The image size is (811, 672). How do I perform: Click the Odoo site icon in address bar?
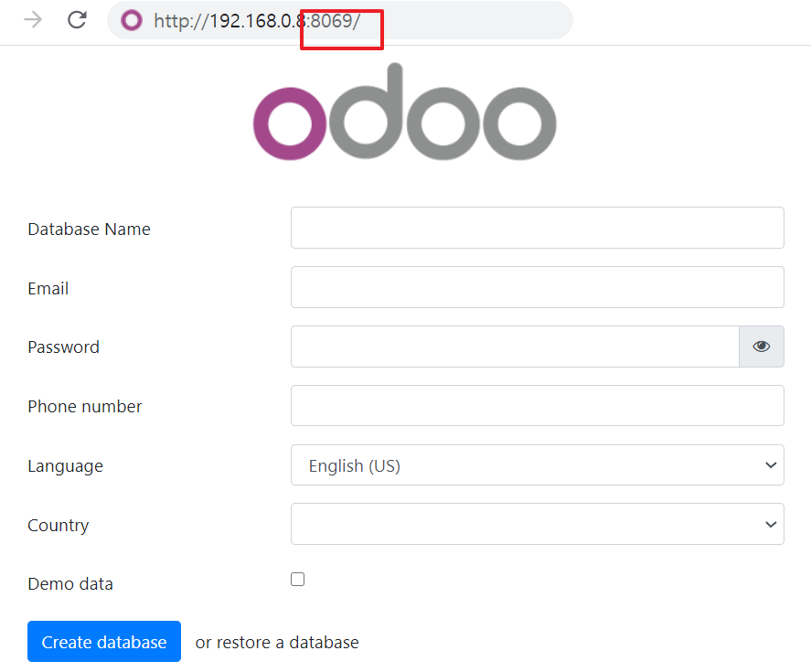tap(132, 21)
